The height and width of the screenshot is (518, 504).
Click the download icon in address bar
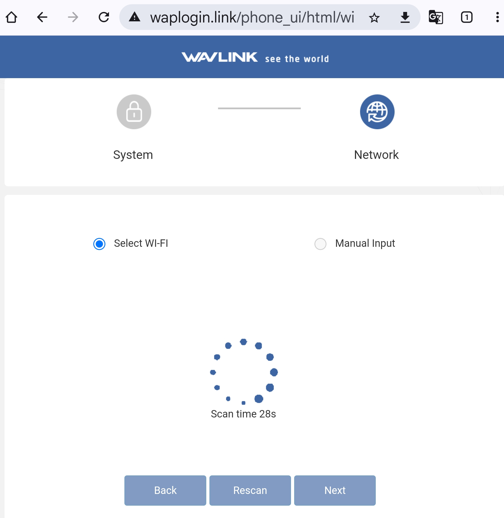405,17
